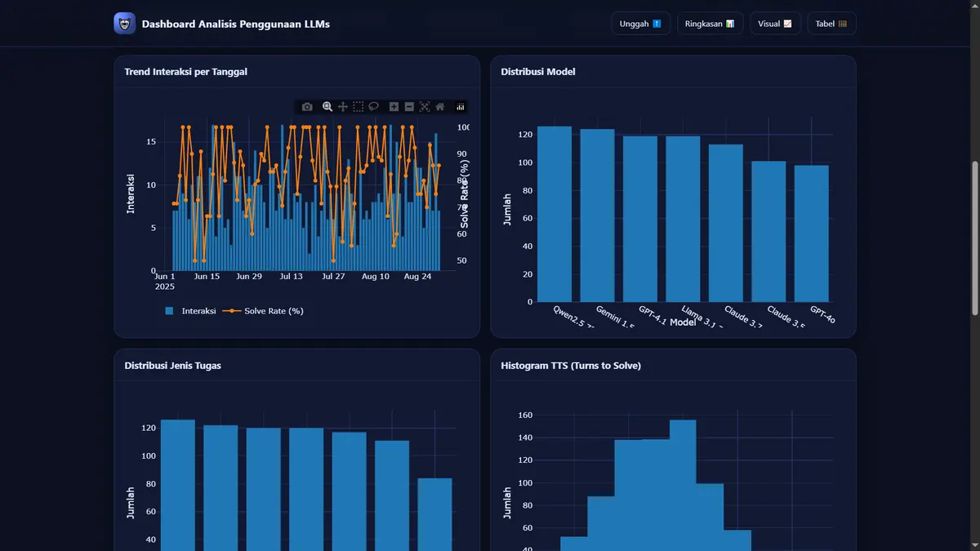Click the Jul 27 x-axis label
This screenshot has width=980, height=551.
pos(333,277)
